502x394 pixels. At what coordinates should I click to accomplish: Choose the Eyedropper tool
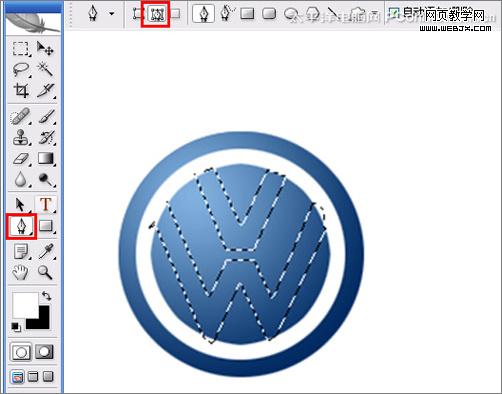[46, 251]
